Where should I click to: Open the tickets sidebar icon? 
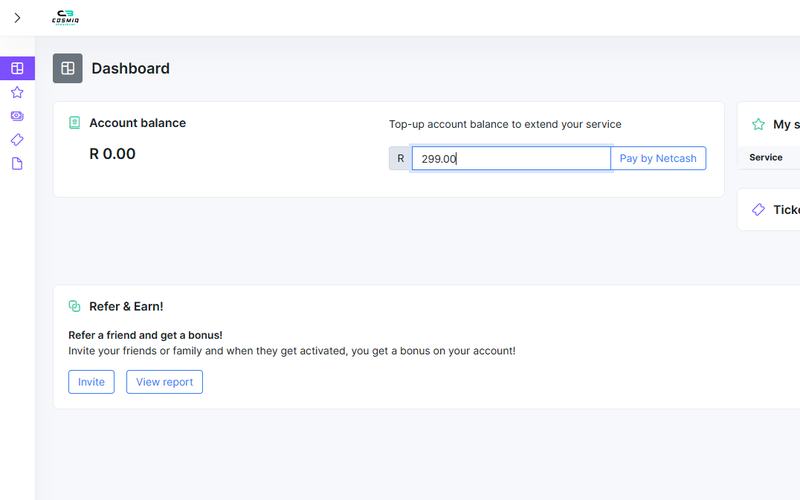[17, 140]
